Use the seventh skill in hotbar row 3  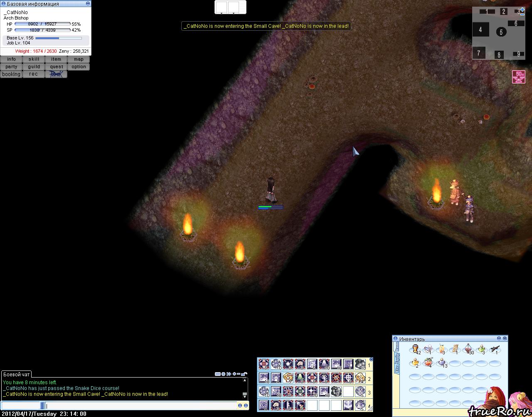(336, 392)
